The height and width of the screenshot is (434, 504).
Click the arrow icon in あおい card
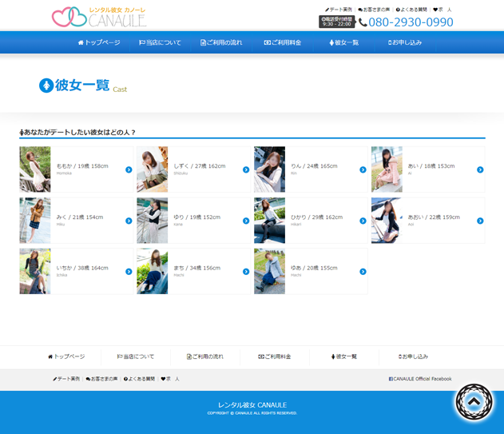pos(480,221)
